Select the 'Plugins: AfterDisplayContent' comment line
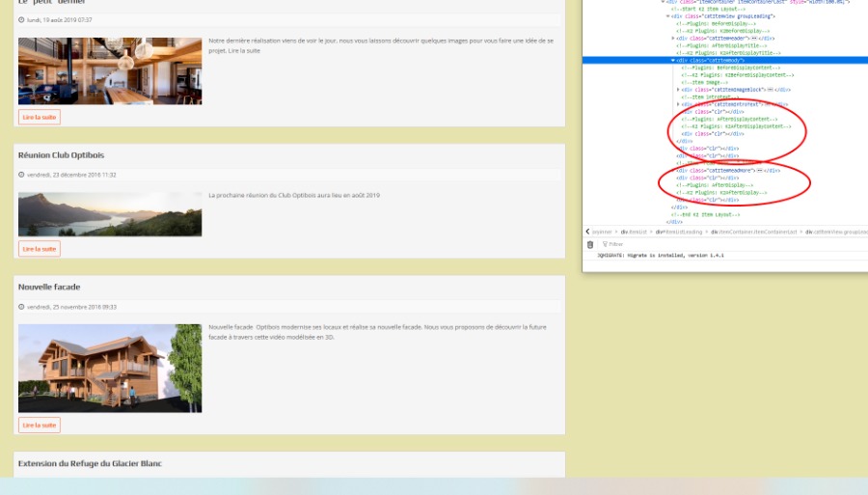868x495 pixels. [x=730, y=119]
